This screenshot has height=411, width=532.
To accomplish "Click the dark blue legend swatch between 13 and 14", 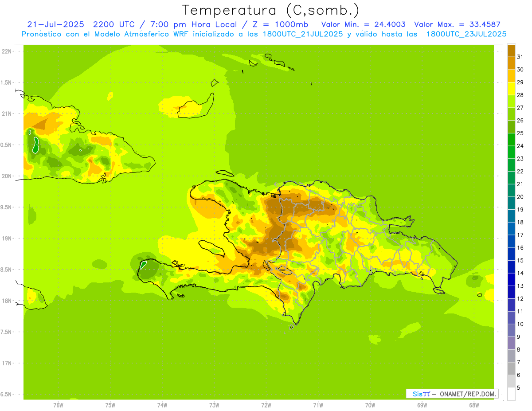I will click(x=511, y=279).
